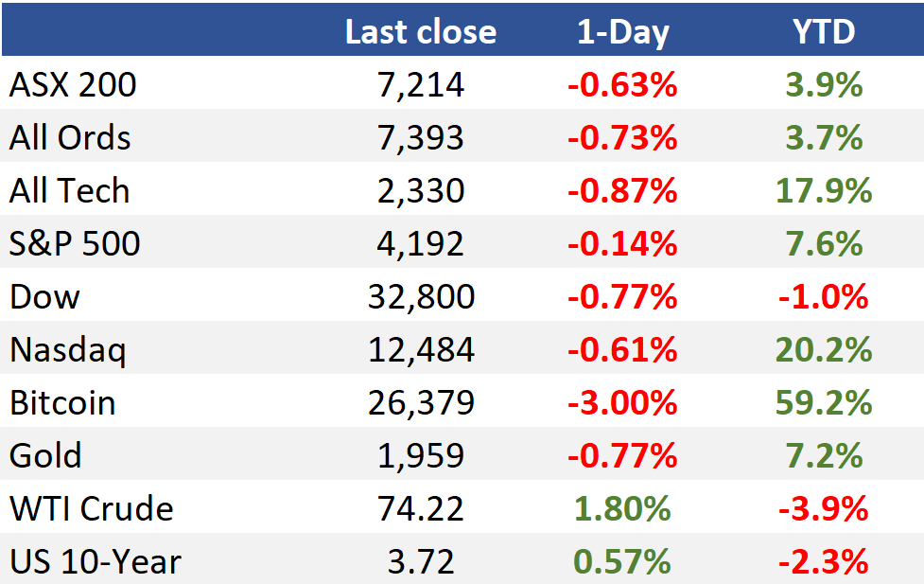Viewport: 924px width, 584px height.
Task: Click the All Tech index name
Action: 69,191
